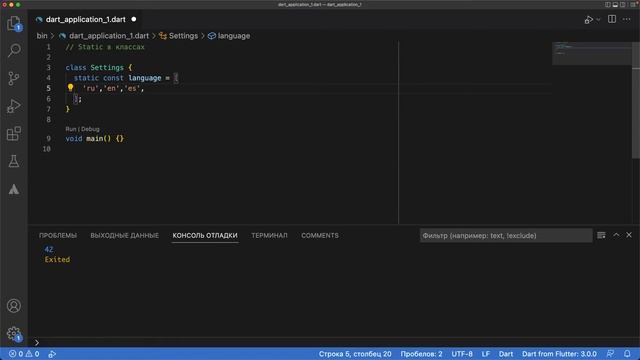
Task: Open the editor More Actions menu
Action: pyautogui.click(x=627, y=20)
